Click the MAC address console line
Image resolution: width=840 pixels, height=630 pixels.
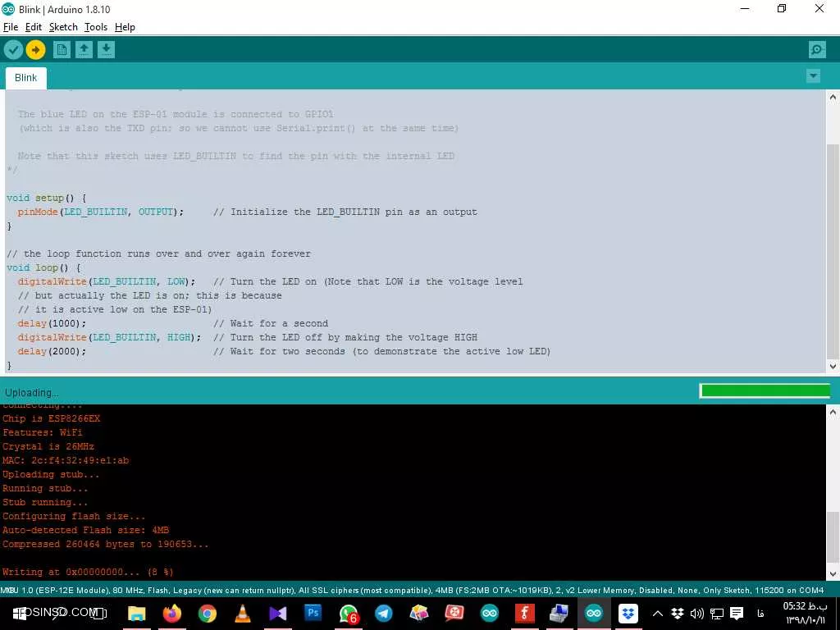[66, 460]
